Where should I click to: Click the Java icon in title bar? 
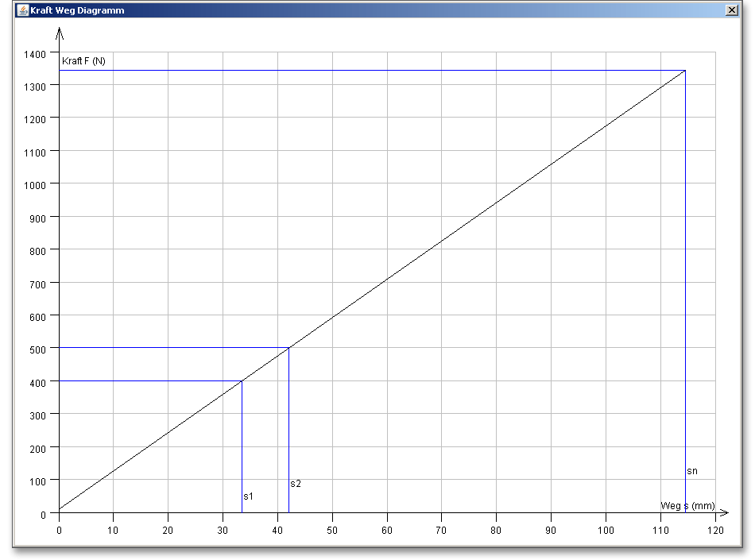pos(22,10)
